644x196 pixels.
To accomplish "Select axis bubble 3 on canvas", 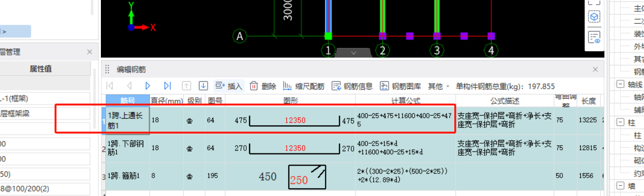I will point(437,50).
